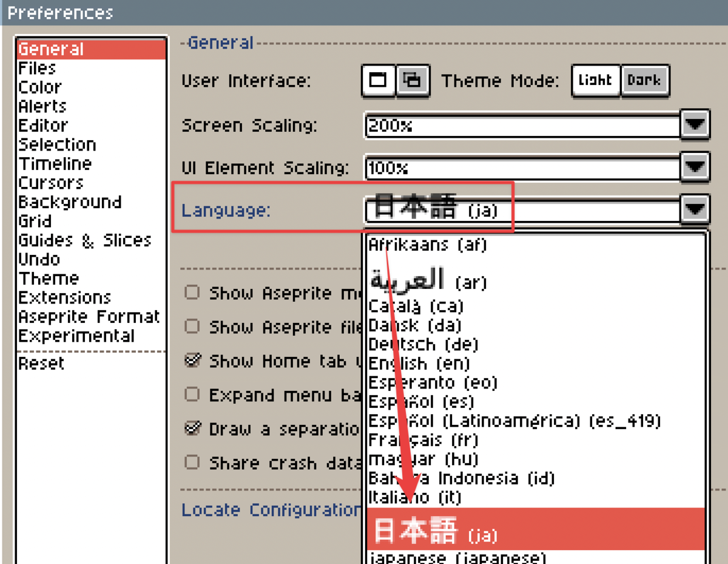
Task: Open Undo preferences section
Action: 91,259
